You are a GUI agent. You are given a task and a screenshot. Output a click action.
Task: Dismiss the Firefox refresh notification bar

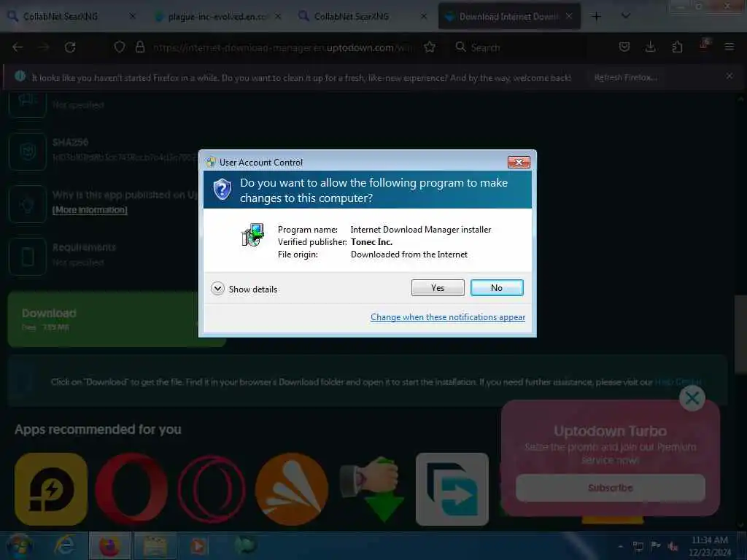tap(729, 76)
